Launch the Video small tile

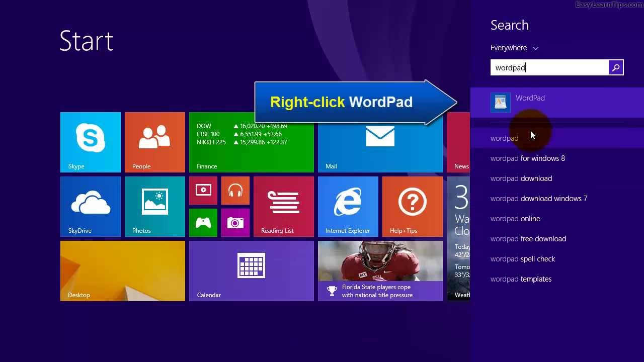click(203, 191)
